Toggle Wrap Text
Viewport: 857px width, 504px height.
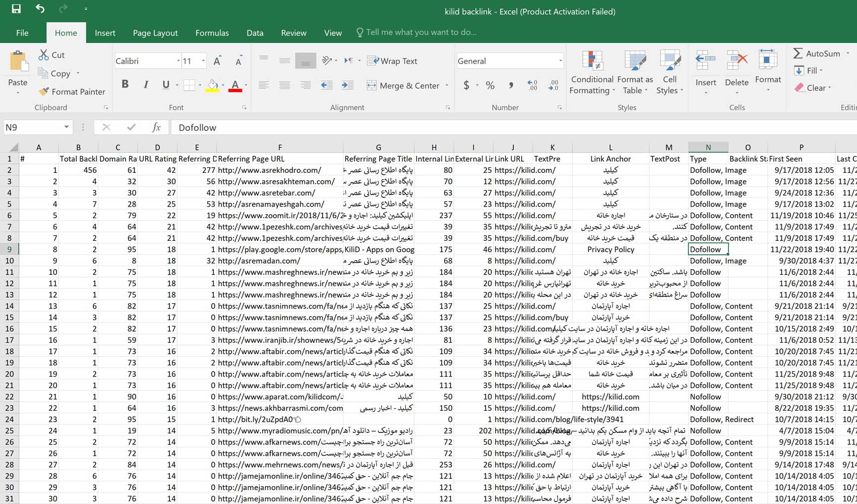click(x=392, y=61)
